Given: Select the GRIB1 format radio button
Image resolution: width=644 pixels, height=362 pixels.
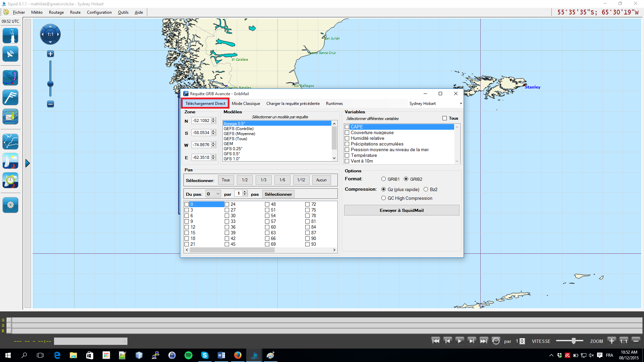Looking at the screenshot, I should [x=383, y=179].
